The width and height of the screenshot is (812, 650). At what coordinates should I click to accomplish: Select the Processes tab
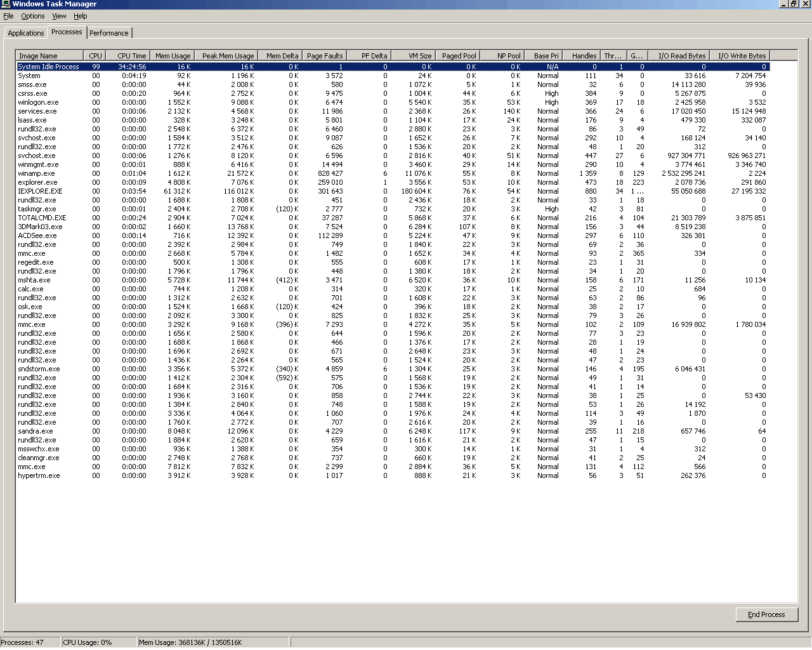(x=67, y=32)
